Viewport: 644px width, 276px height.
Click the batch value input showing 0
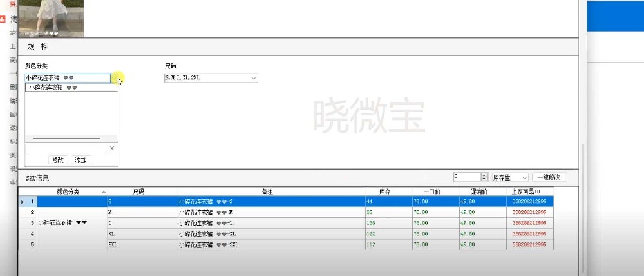[466, 177]
